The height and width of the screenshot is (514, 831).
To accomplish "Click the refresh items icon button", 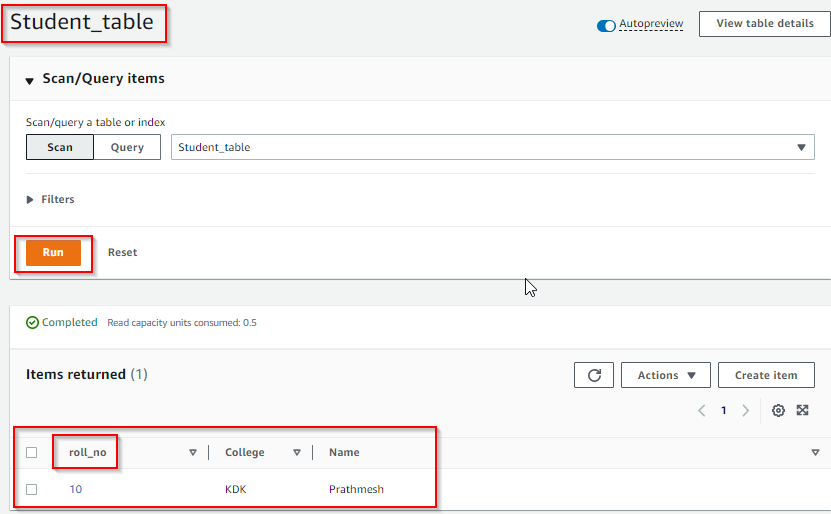I will pos(594,375).
